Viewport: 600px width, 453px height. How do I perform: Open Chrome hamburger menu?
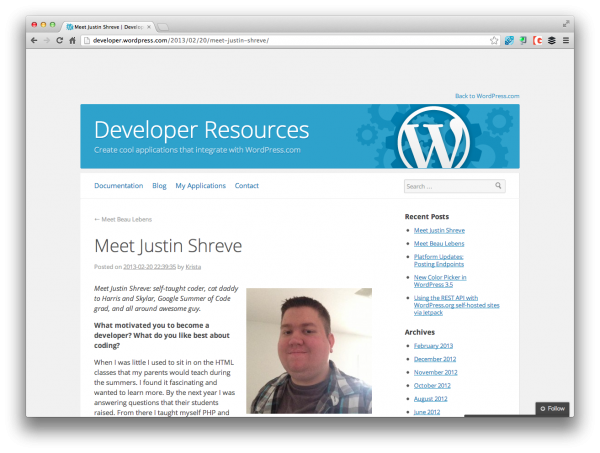(x=566, y=40)
